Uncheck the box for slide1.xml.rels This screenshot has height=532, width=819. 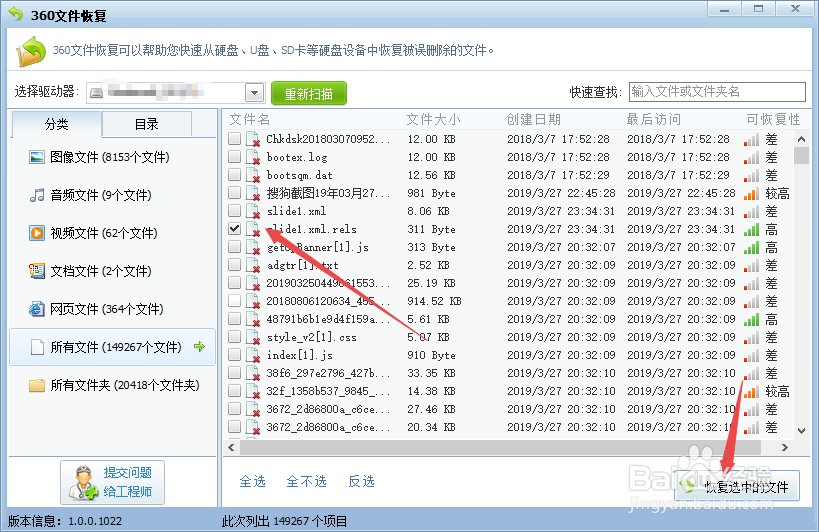coord(235,228)
